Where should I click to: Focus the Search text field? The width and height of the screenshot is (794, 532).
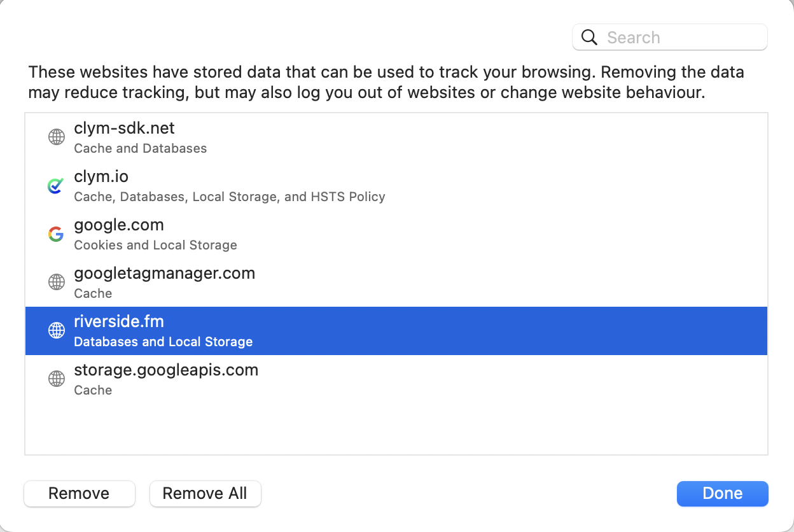point(681,38)
